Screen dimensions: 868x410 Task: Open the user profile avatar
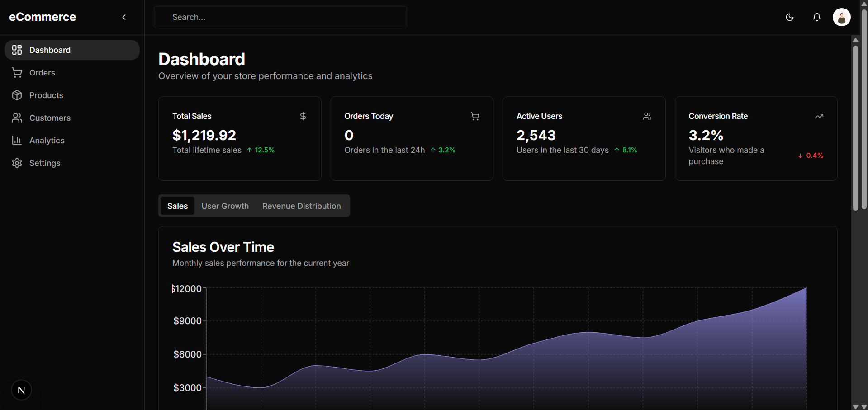pyautogui.click(x=842, y=17)
